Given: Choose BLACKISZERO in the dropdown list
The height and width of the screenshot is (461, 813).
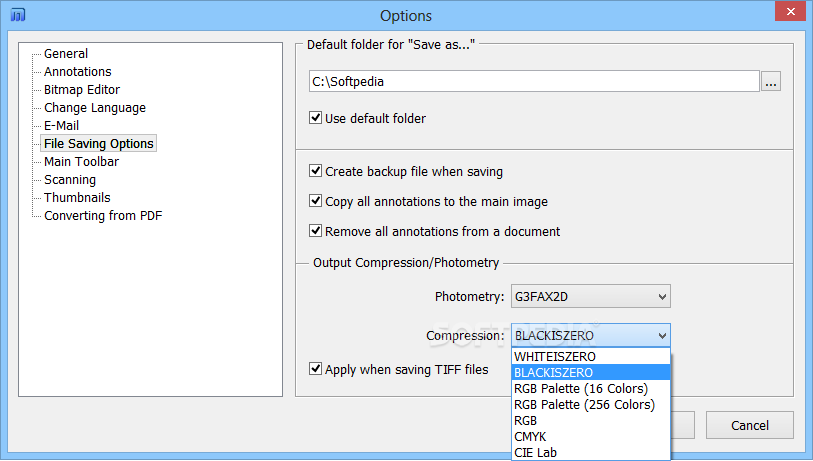Looking at the screenshot, I should (x=591, y=373).
